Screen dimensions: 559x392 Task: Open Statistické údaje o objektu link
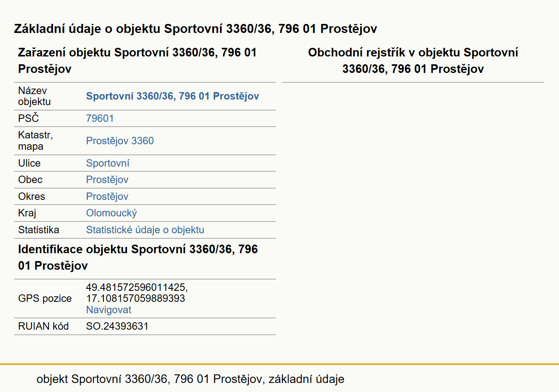tap(145, 230)
